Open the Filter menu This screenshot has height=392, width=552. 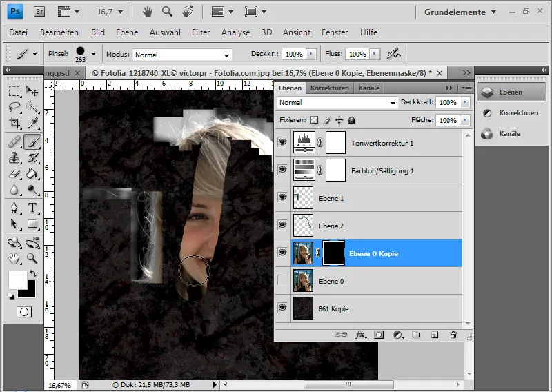tap(201, 32)
